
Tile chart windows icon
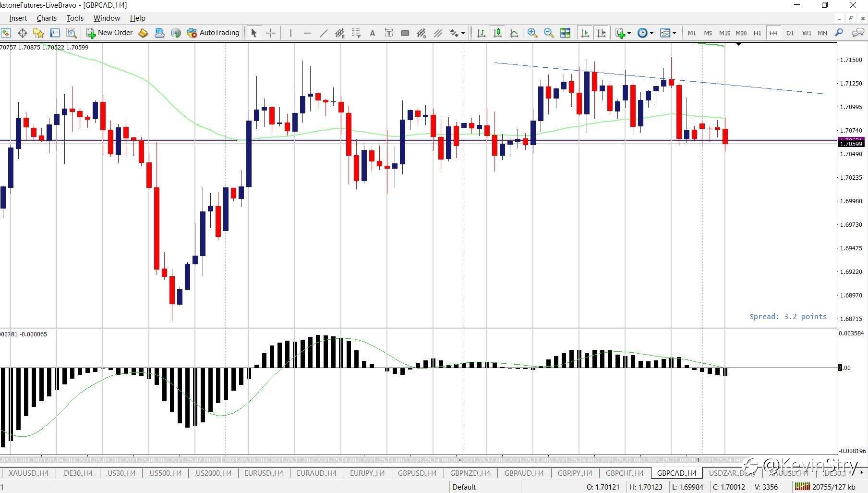(565, 33)
